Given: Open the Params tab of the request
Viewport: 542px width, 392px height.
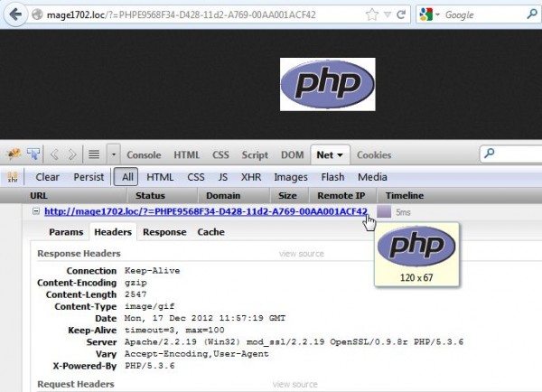Looking at the screenshot, I should pyautogui.click(x=66, y=232).
